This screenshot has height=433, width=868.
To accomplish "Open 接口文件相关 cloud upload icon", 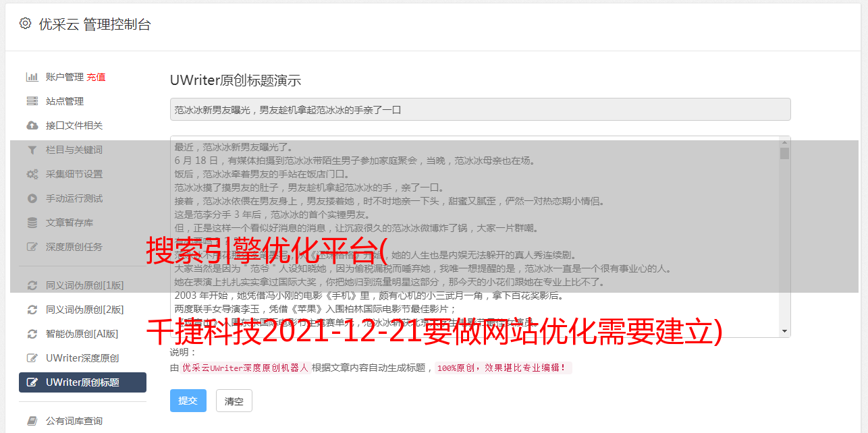I will (x=32, y=125).
